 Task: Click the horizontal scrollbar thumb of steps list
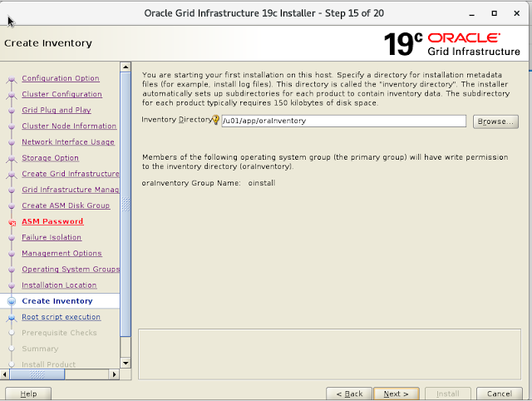point(37,374)
